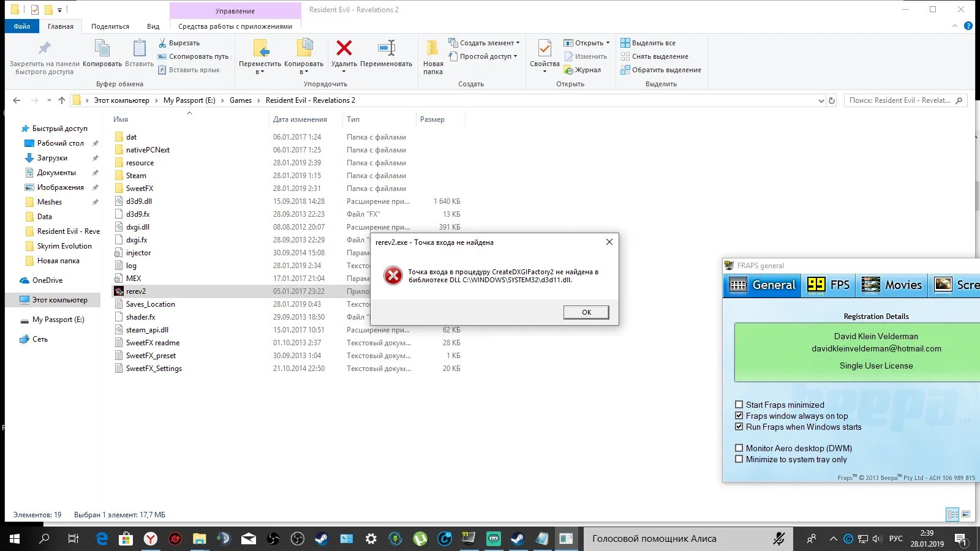Collapse the ribbon with chevron
This screenshot has width=980, height=551.
(x=954, y=26)
